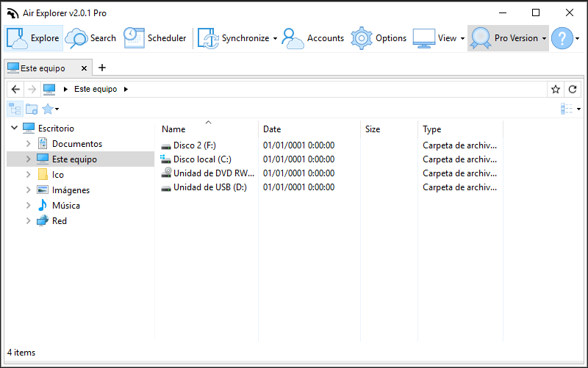Open a new tab with plus button
Image resolution: width=588 pixels, height=368 pixels.
tap(102, 68)
